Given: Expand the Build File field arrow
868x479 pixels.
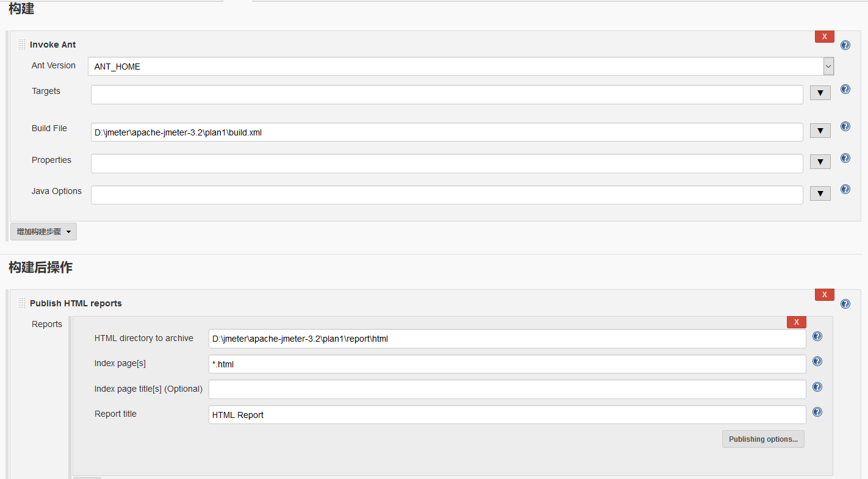Looking at the screenshot, I should [820, 131].
